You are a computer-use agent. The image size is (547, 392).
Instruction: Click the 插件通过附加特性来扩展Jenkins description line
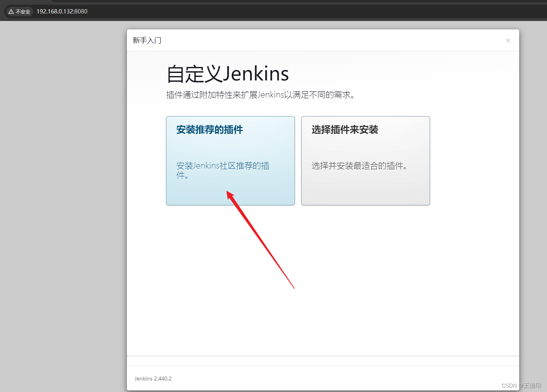(x=260, y=95)
